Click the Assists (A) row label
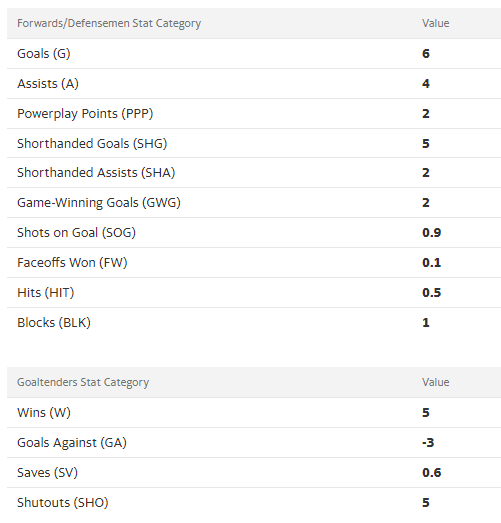The image size is (501, 523). 48,84
